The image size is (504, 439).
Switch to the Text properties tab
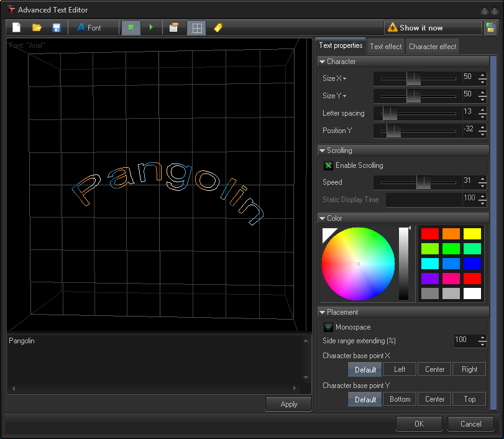click(341, 46)
